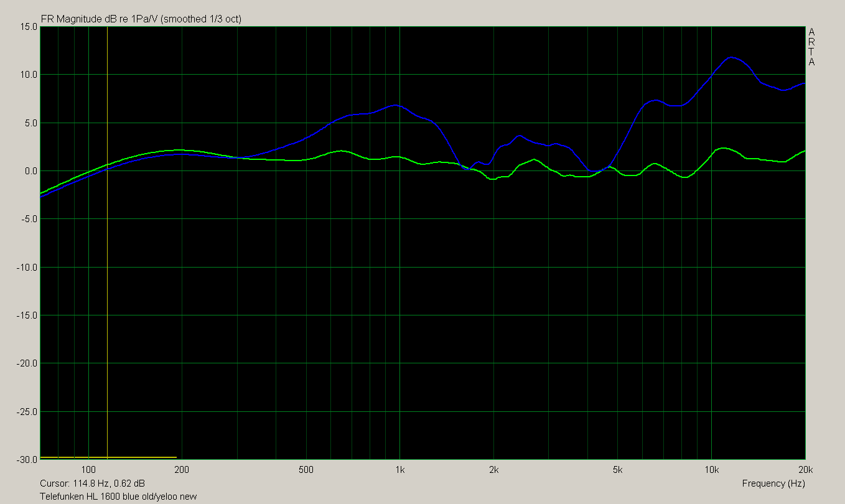
Task: Click the "100" frequency axis label
Action: point(88,469)
